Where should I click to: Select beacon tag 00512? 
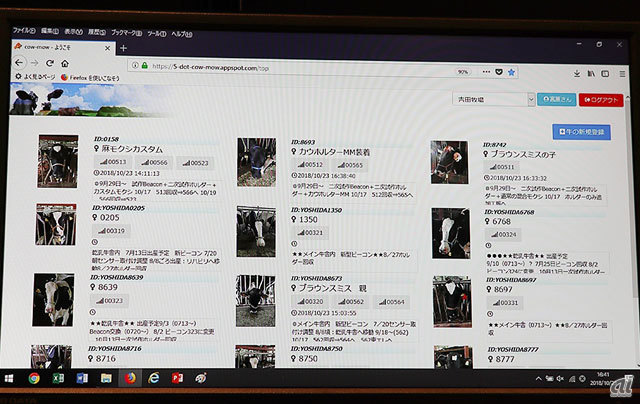(x=310, y=164)
